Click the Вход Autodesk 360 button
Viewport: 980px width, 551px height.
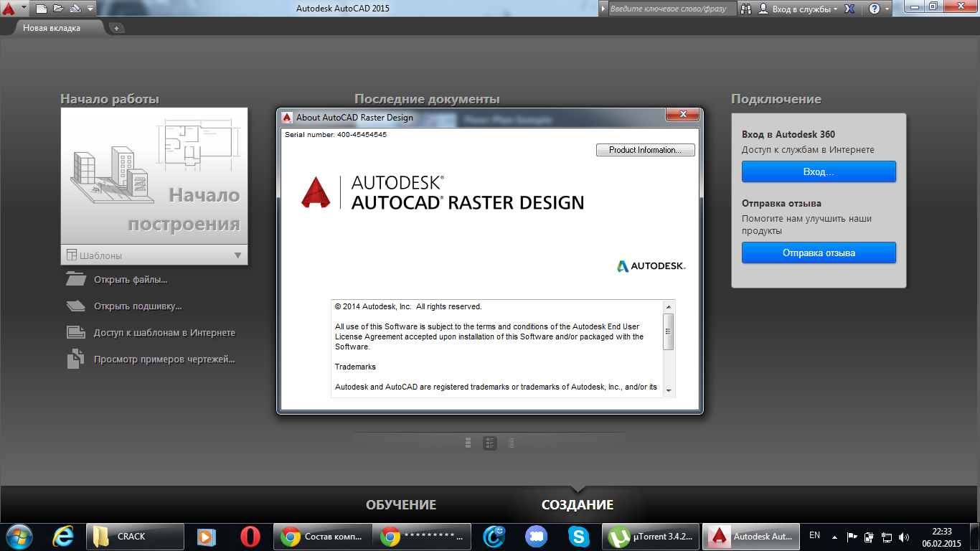[x=819, y=171]
